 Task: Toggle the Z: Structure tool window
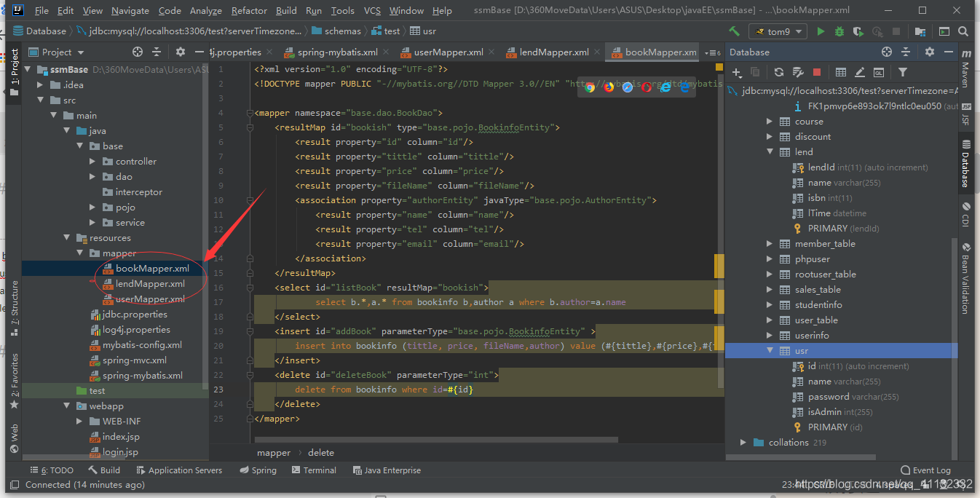click(14, 308)
